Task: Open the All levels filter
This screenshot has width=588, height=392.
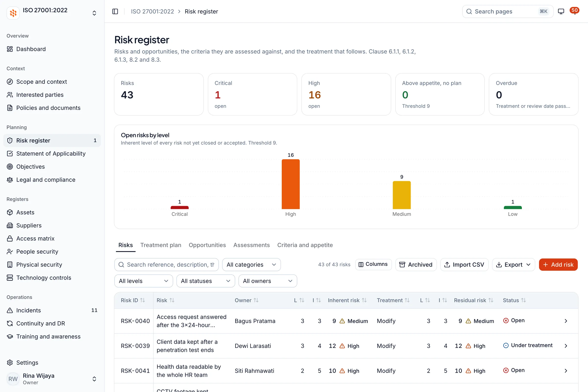Action: coord(144,281)
